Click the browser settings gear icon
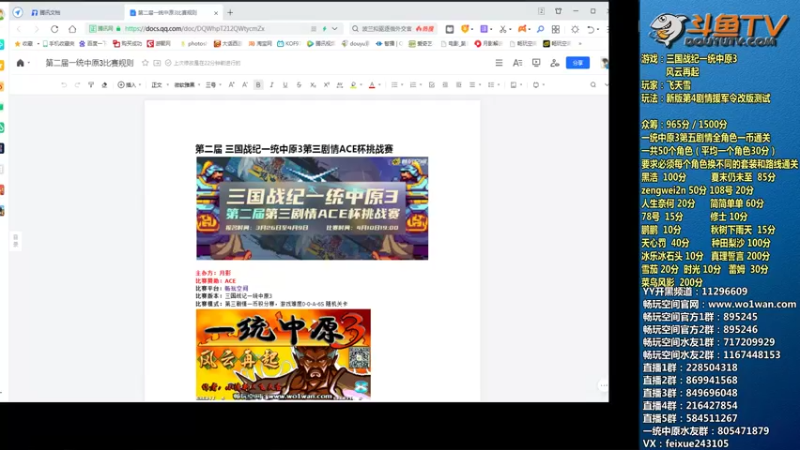The width and height of the screenshot is (800, 450). (x=575, y=29)
